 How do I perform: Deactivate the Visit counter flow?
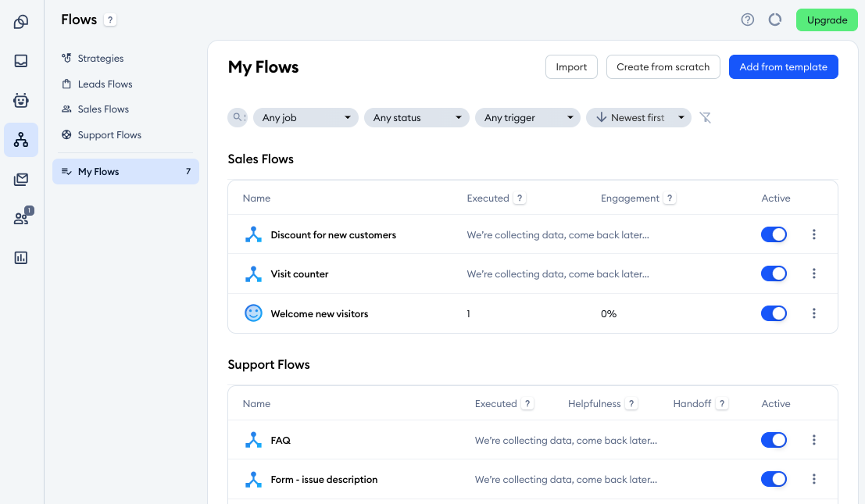[x=774, y=273]
